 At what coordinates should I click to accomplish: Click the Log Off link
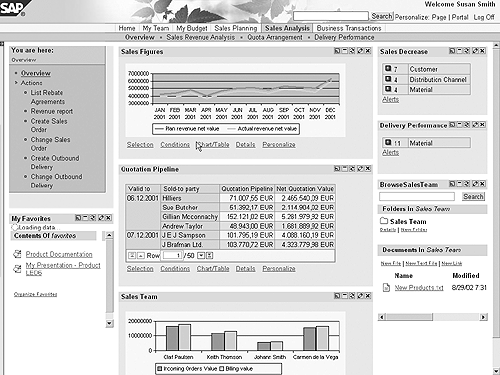(484, 17)
